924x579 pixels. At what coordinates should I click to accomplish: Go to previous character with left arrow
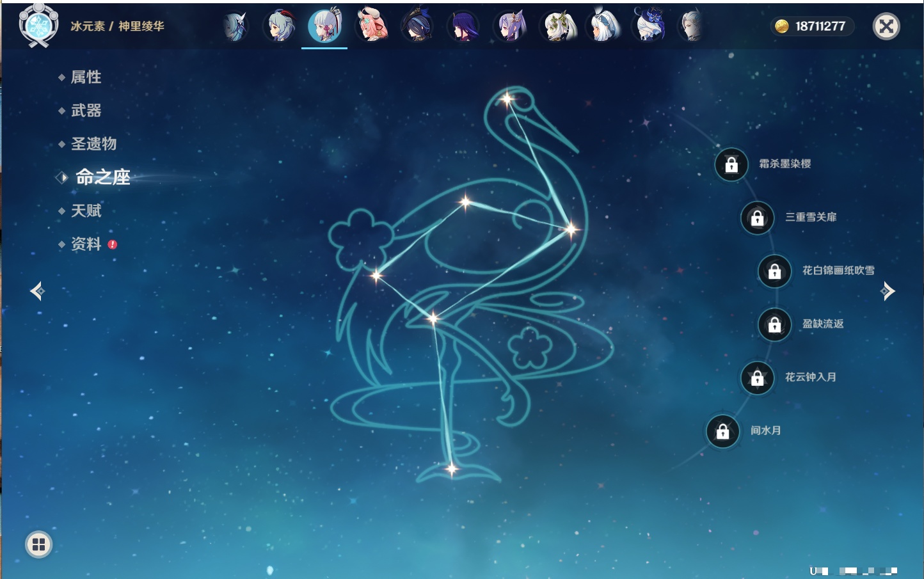[x=37, y=291]
